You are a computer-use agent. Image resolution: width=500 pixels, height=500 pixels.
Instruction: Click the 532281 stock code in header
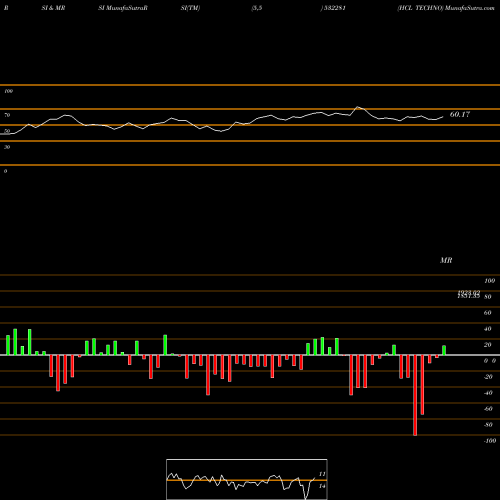point(334,8)
